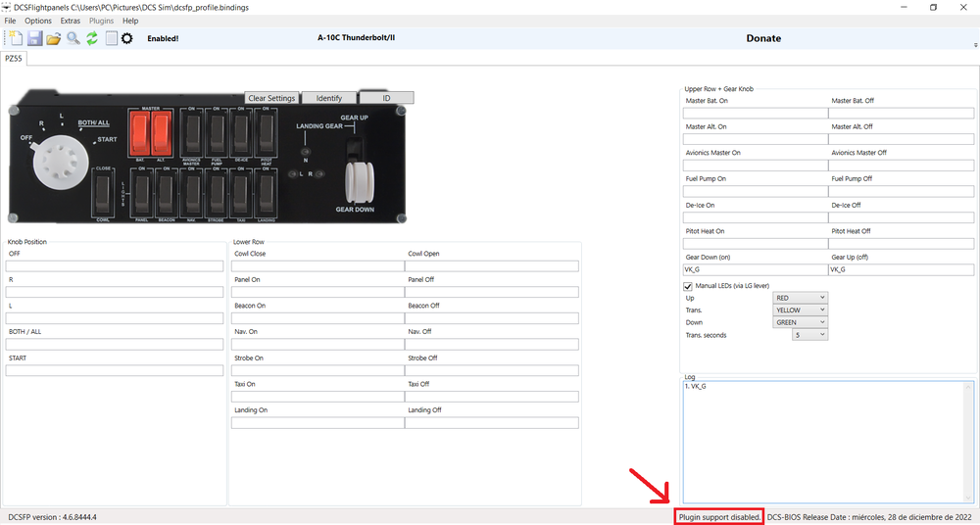980x525 pixels.
Task: Click the knob position OFF input field
Action: coord(115,266)
